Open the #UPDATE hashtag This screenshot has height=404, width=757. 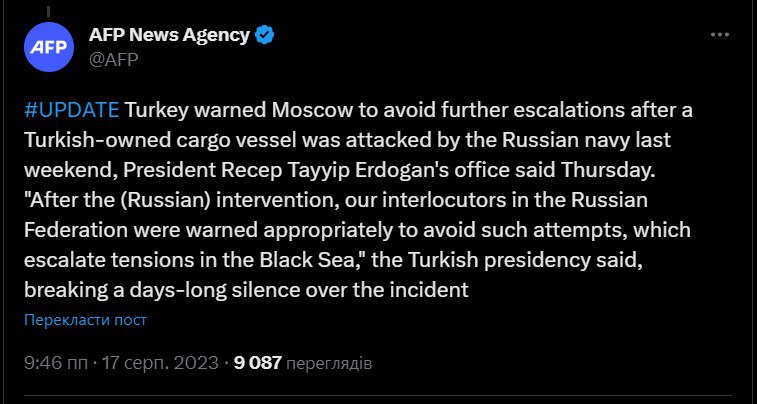(x=70, y=108)
